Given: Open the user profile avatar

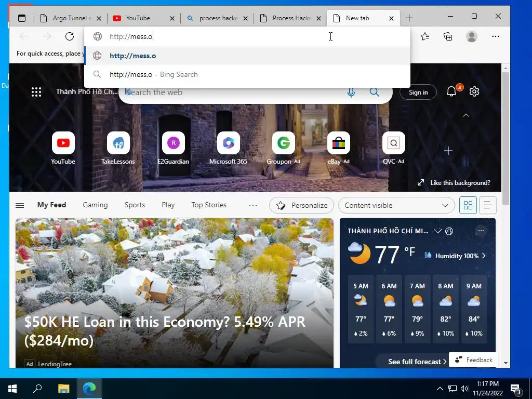Looking at the screenshot, I should pos(472,36).
